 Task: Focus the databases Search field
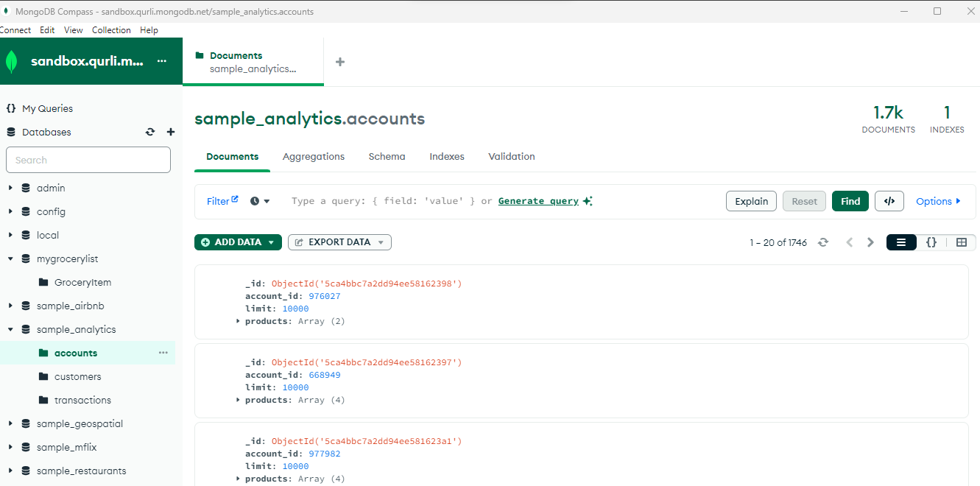click(x=88, y=160)
